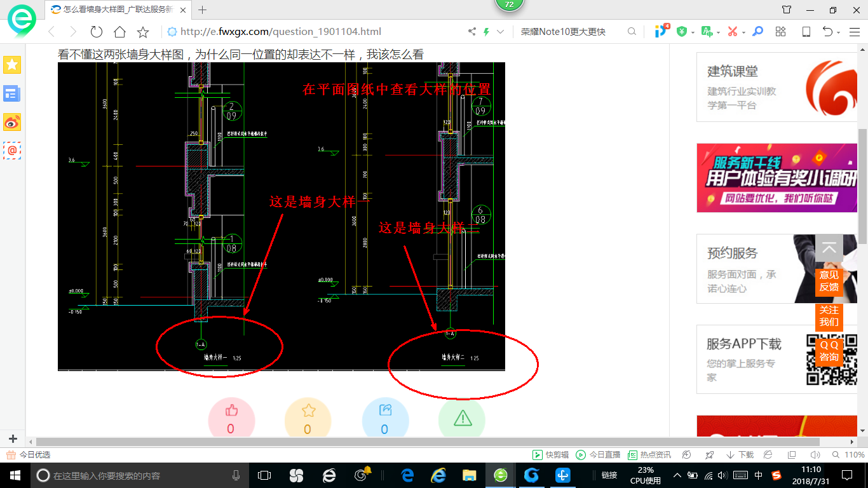
Task: Click the 意见反馈 orange button
Action: pyautogui.click(x=829, y=281)
